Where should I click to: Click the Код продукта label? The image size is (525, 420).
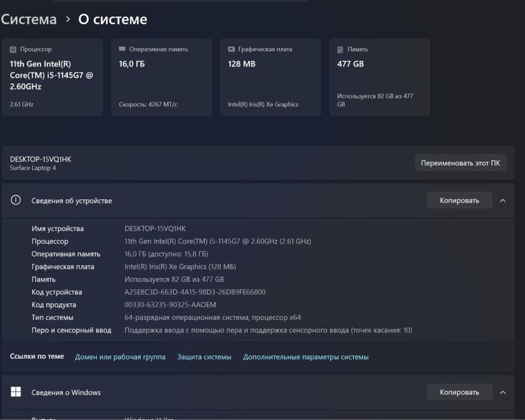click(x=53, y=305)
